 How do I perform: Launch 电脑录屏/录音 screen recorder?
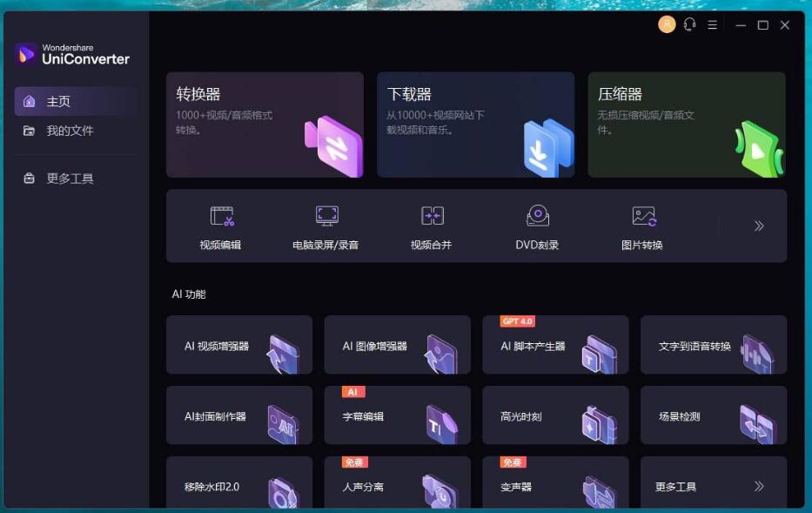(326, 225)
